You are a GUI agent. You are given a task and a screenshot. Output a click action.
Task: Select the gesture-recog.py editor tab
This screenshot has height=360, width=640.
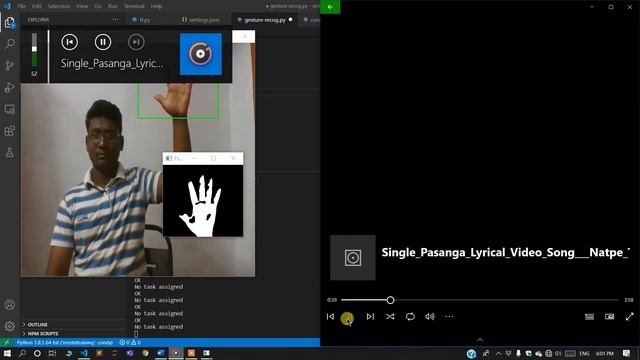[x=265, y=20]
